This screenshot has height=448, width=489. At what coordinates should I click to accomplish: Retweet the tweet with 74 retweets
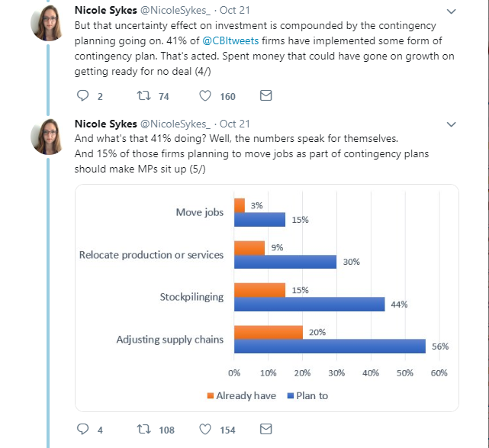point(144,95)
